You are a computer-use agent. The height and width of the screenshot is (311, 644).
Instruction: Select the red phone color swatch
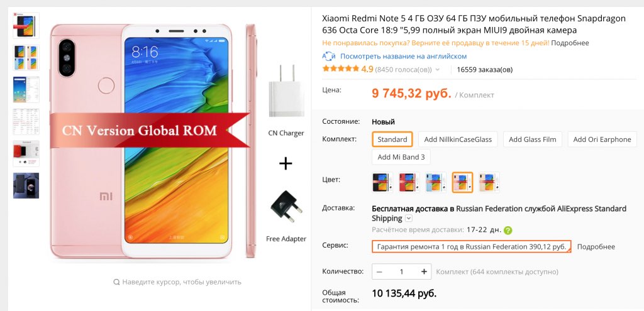[409, 182]
